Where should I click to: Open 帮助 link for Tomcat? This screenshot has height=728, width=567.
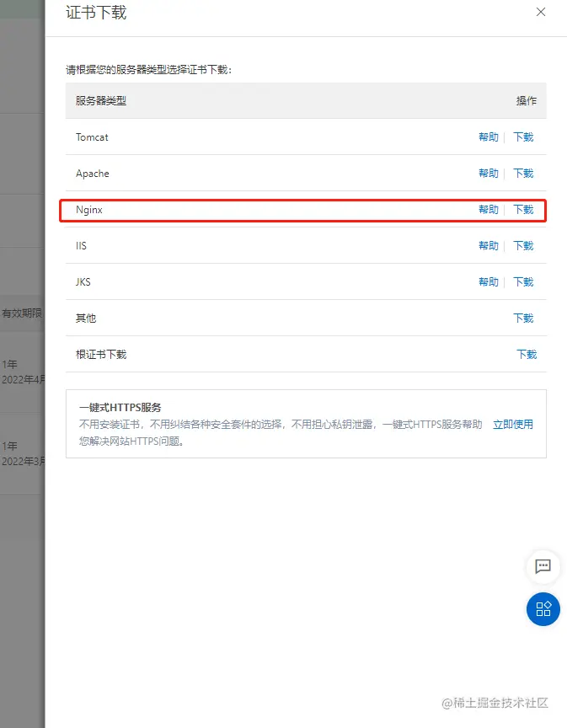[x=489, y=137]
